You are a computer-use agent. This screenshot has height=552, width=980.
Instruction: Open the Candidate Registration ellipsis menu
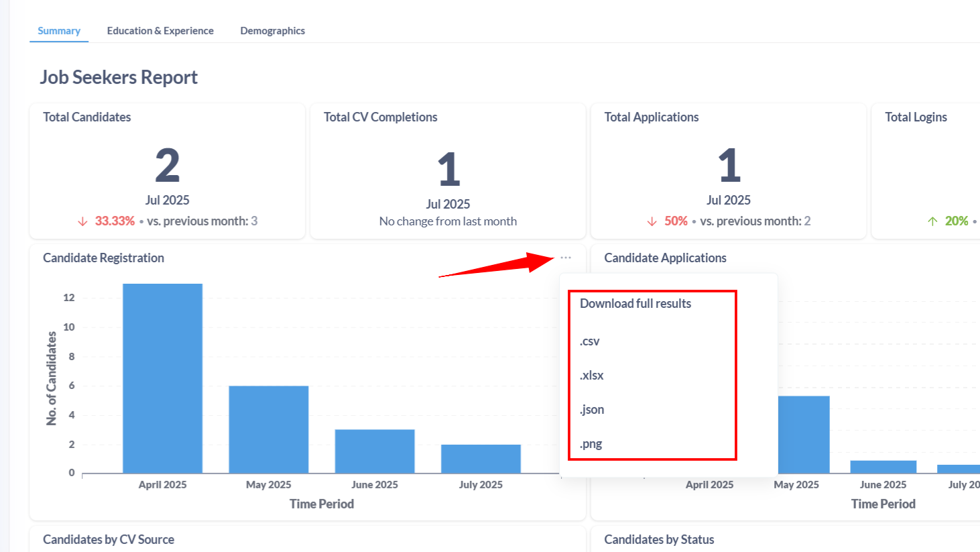point(566,258)
